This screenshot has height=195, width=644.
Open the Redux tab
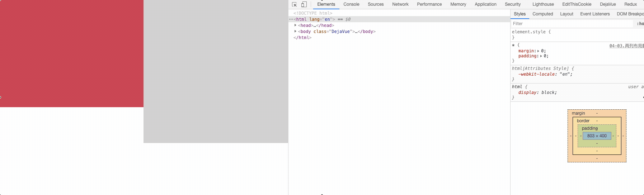click(630, 4)
